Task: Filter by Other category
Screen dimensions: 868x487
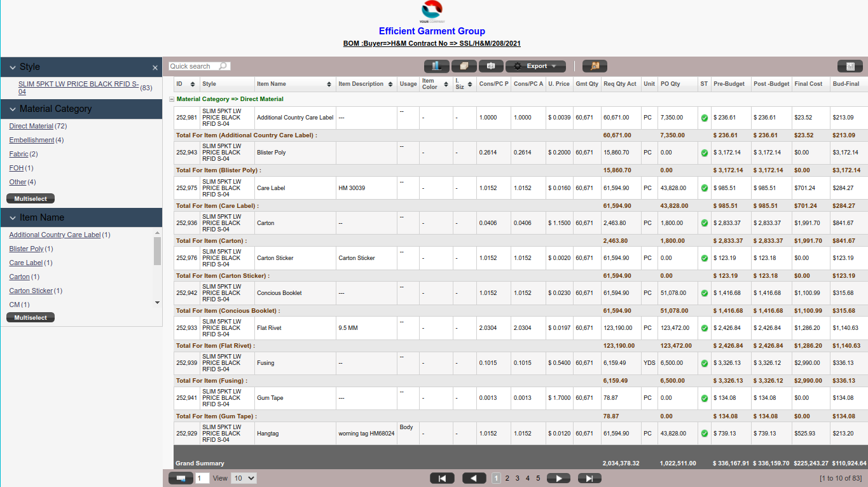Action: (x=18, y=182)
